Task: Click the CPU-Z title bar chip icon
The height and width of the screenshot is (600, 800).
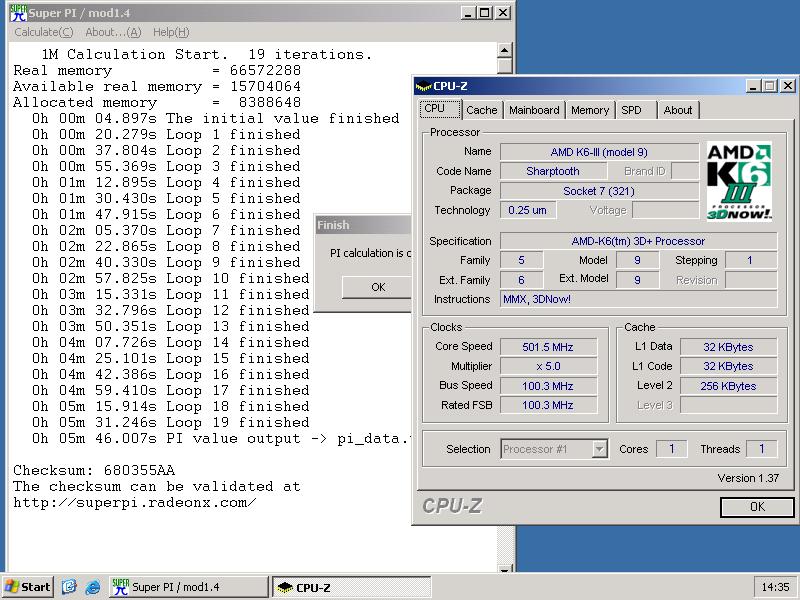Action: point(423,86)
